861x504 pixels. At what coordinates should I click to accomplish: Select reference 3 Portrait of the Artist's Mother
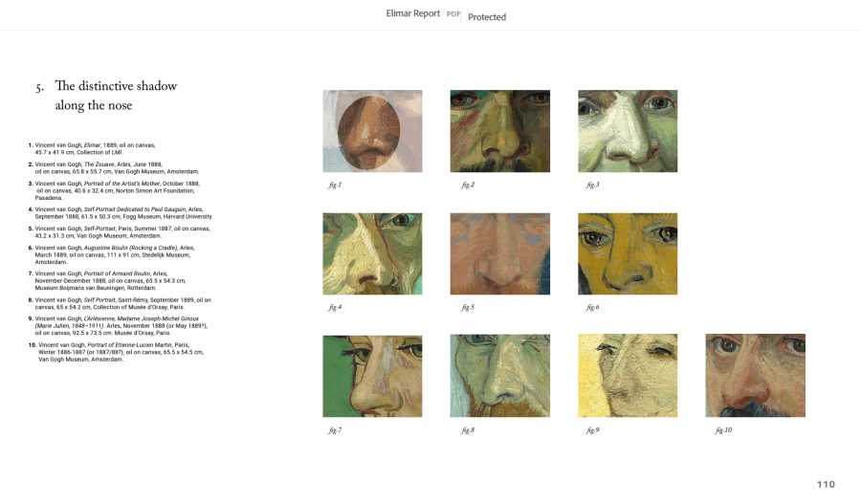pyautogui.click(x=114, y=190)
